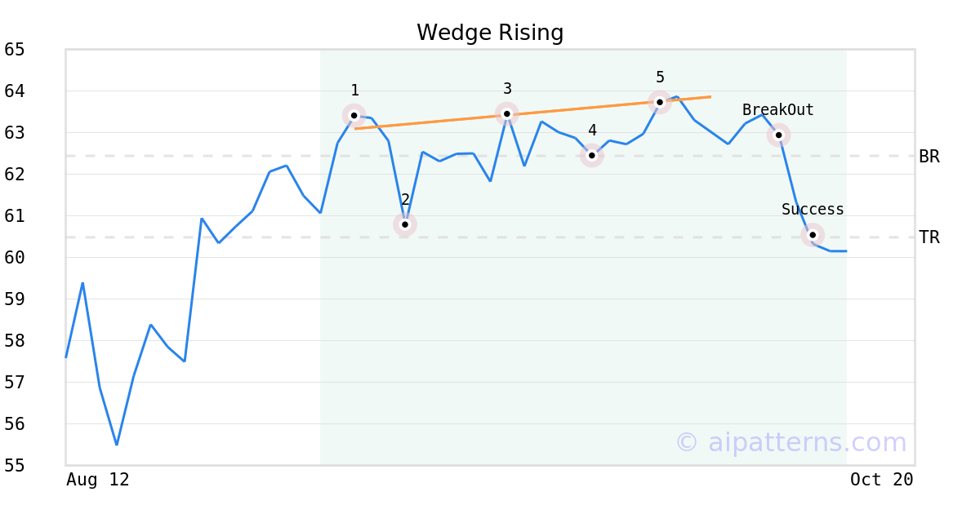Click the Wedge Rising chart title
The height and width of the screenshot is (514, 980).
click(x=490, y=33)
